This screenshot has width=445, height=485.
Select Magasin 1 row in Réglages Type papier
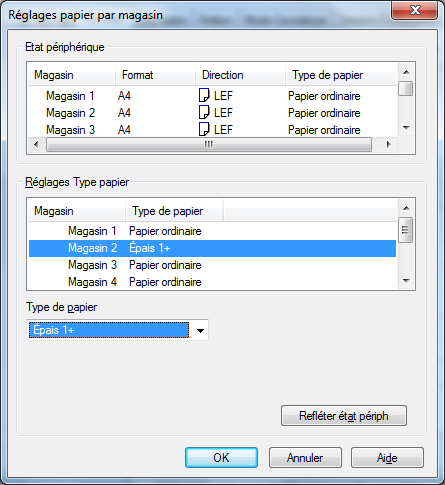(x=212, y=231)
